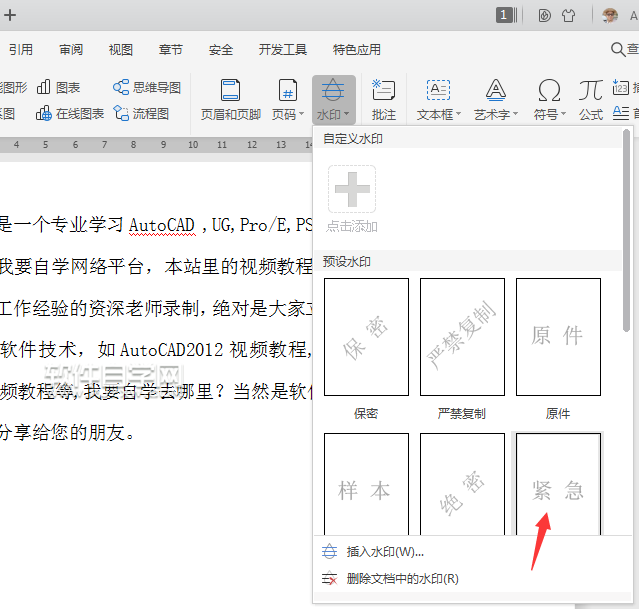The width and height of the screenshot is (639, 609).
Task: Click the plus tile to add custom watermark
Action: (352, 189)
